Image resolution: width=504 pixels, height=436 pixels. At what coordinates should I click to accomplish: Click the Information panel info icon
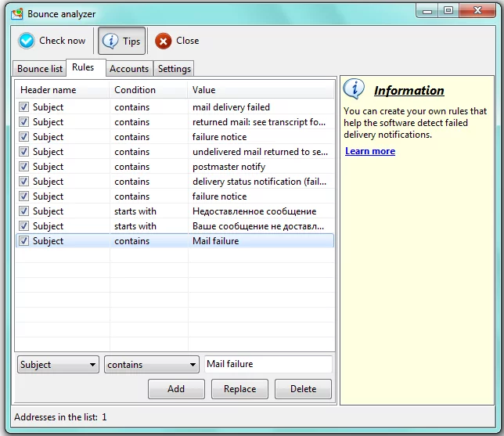[x=355, y=89]
